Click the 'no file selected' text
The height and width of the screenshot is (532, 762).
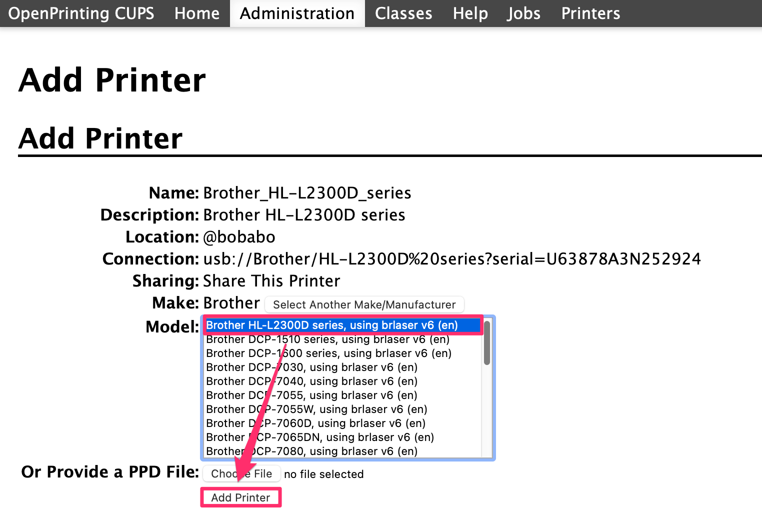point(323,474)
